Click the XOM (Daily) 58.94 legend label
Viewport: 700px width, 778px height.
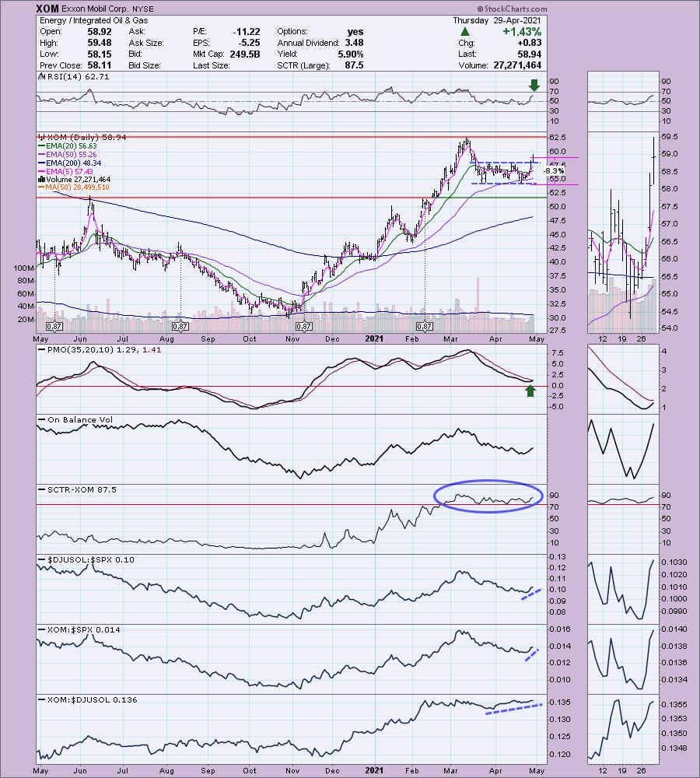coord(86,138)
